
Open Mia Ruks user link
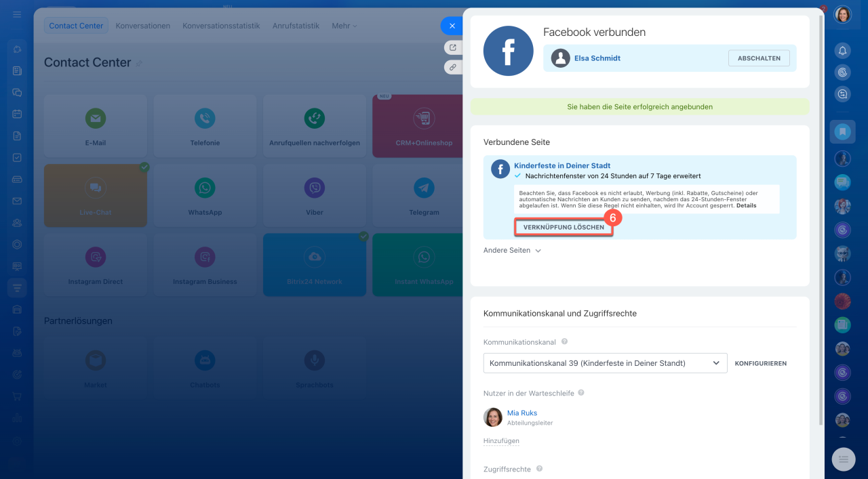click(x=521, y=413)
